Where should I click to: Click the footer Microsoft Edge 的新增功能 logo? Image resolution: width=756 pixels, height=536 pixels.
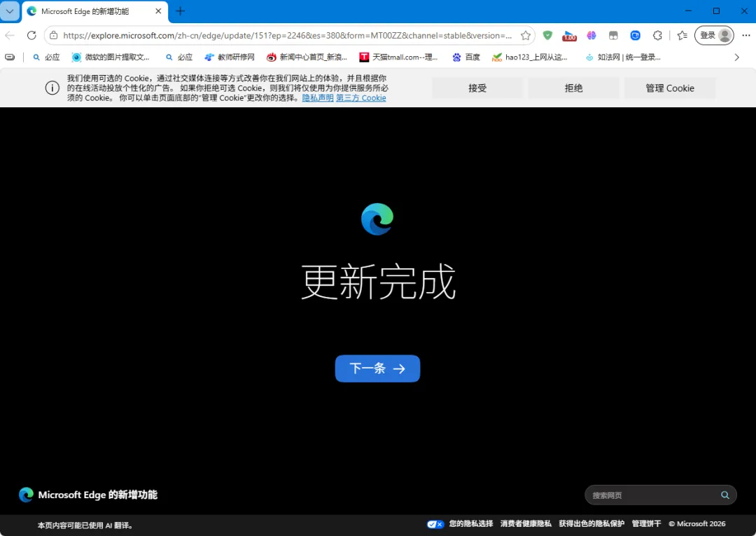[x=87, y=495]
